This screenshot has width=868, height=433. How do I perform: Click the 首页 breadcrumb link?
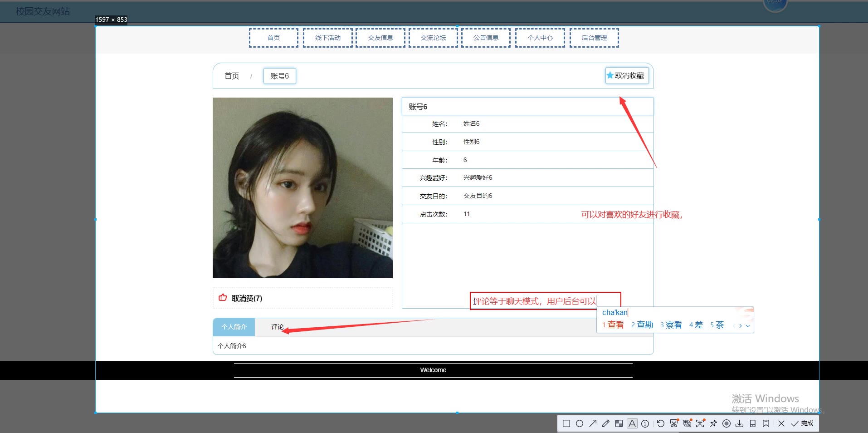coord(232,76)
